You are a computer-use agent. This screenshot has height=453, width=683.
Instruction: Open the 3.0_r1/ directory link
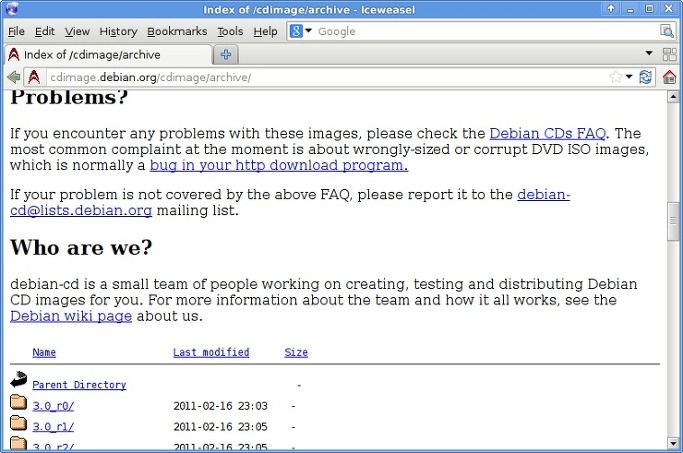[53, 427]
